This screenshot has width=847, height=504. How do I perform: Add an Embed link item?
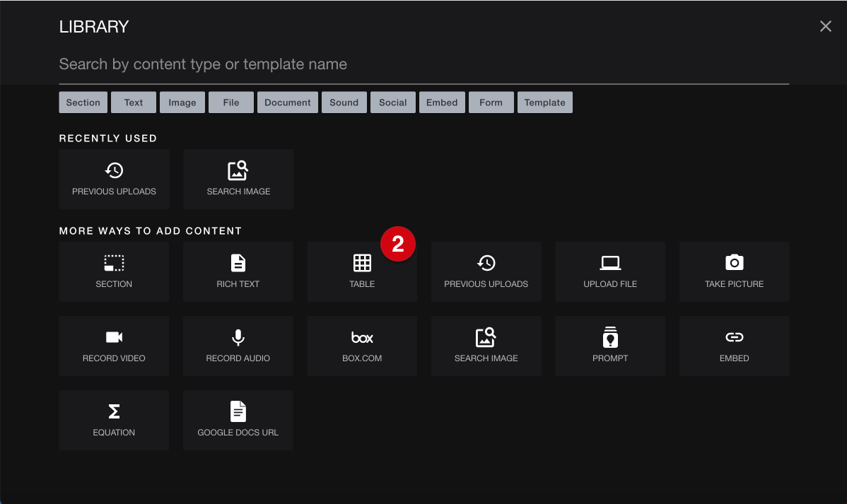[734, 346]
